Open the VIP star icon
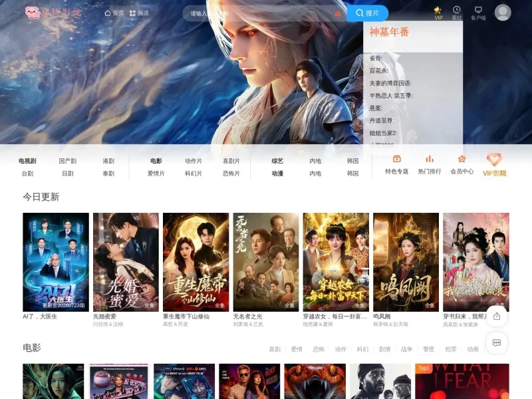 (438, 10)
